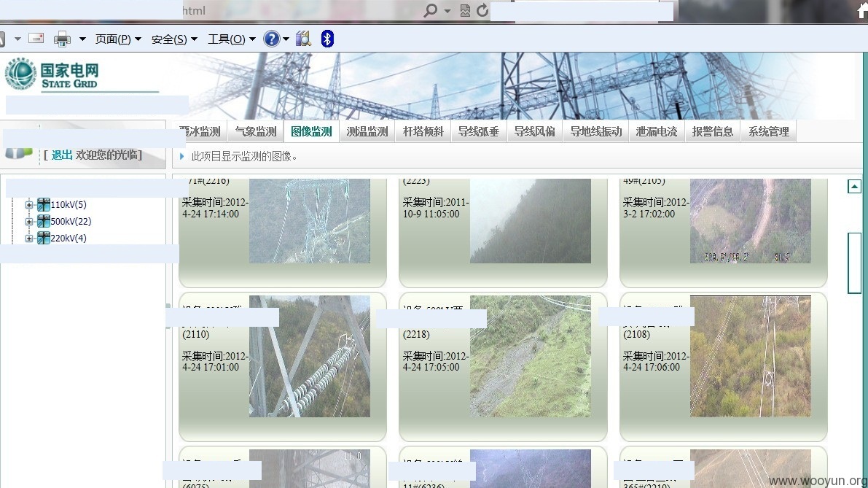The image size is (868, 488).
Task: Click the dropdown arrow left of mail icon
Action: click(x=17, y=39)
